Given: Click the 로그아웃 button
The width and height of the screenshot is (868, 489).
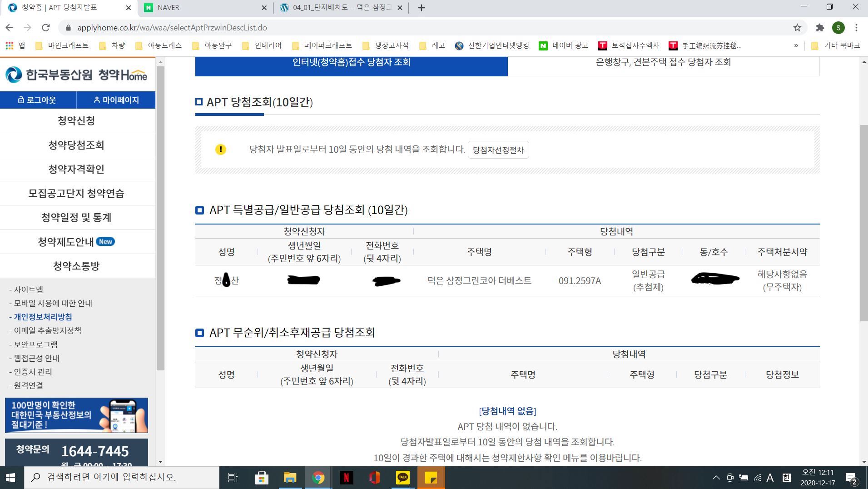Looking at the screenshot, I should pyautogui.click(x=38, y=100).
